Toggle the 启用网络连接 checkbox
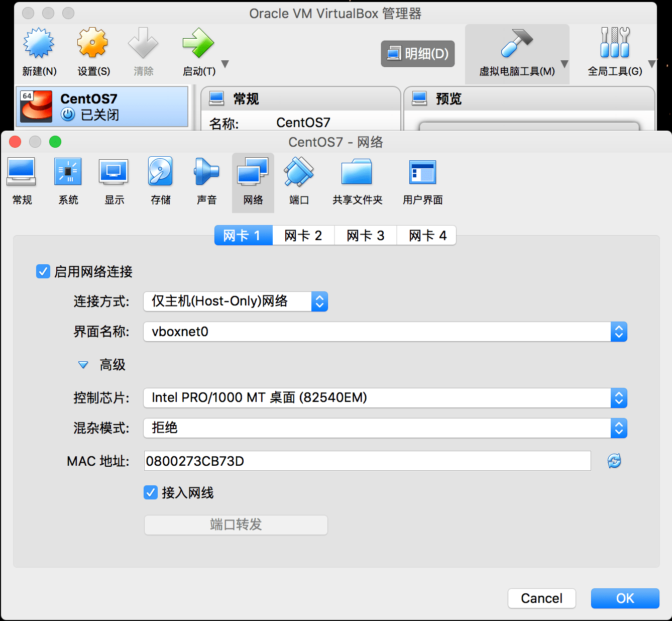The height and width of the screenshot is (621, 672). click(43, 272)
